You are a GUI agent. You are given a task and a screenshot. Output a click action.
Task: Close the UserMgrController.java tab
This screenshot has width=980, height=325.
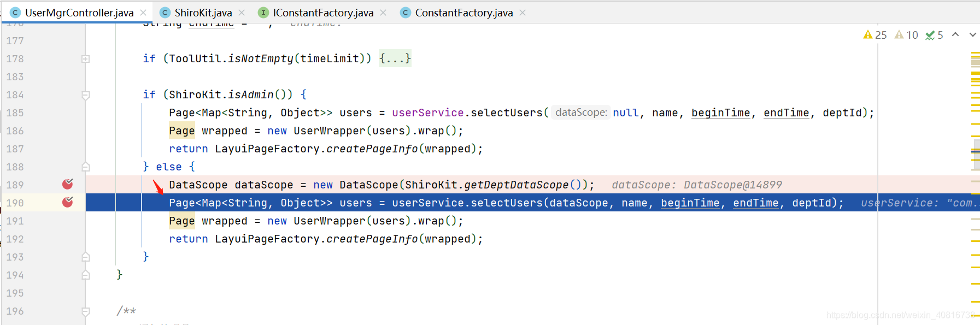click(x=143, y=13)
